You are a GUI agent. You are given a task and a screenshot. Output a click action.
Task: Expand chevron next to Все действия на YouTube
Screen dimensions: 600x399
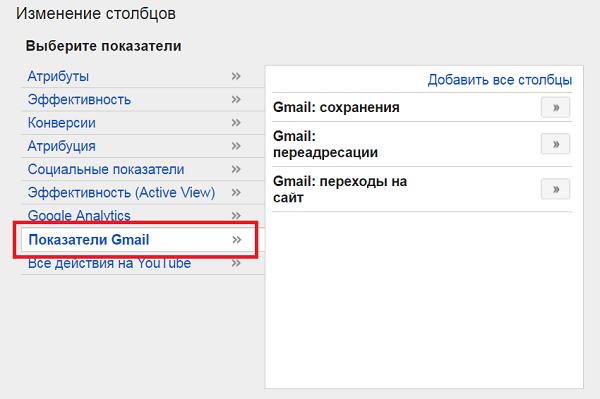[236, 263]
